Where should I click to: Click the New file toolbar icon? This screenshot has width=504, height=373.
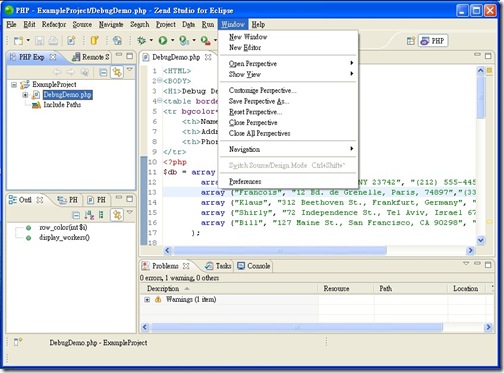19,41
